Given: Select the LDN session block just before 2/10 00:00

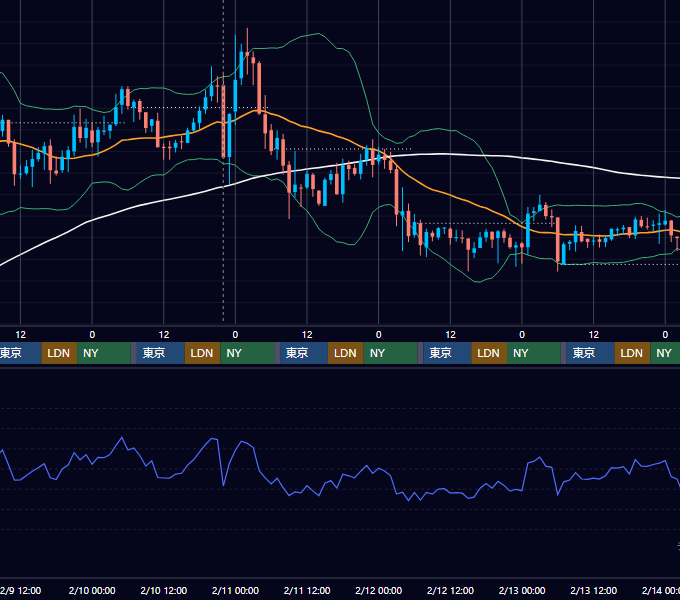Looking at the screenshot, I should pos(59,353).
